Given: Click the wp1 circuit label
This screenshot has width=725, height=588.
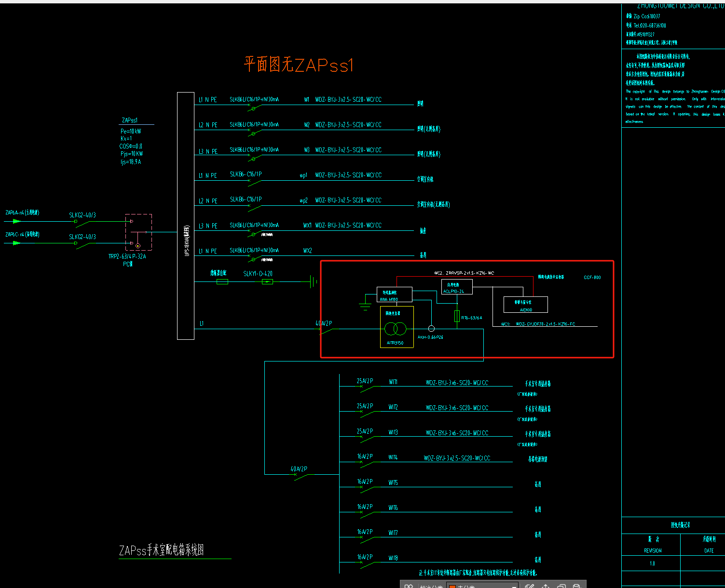Looking at the screenshot, I should pyautogui.click(x=303, y=175).
